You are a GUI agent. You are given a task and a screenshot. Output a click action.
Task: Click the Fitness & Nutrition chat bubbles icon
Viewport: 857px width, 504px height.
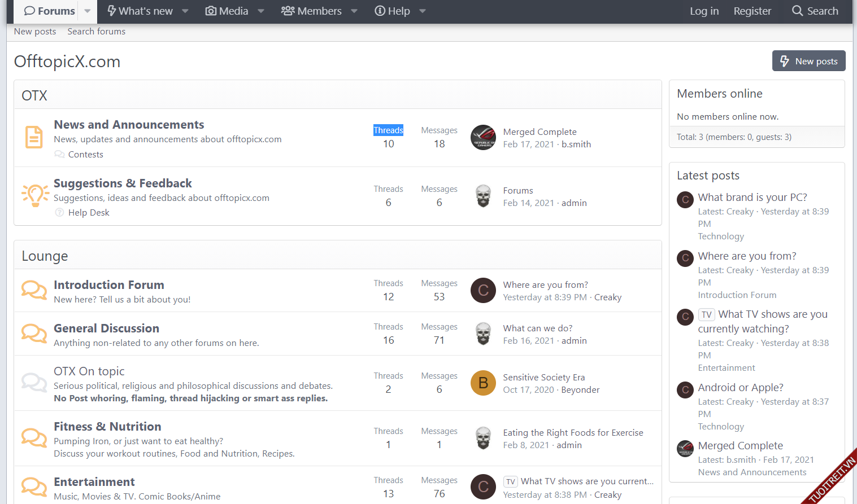pyautogui.click(x=34, y=437)
